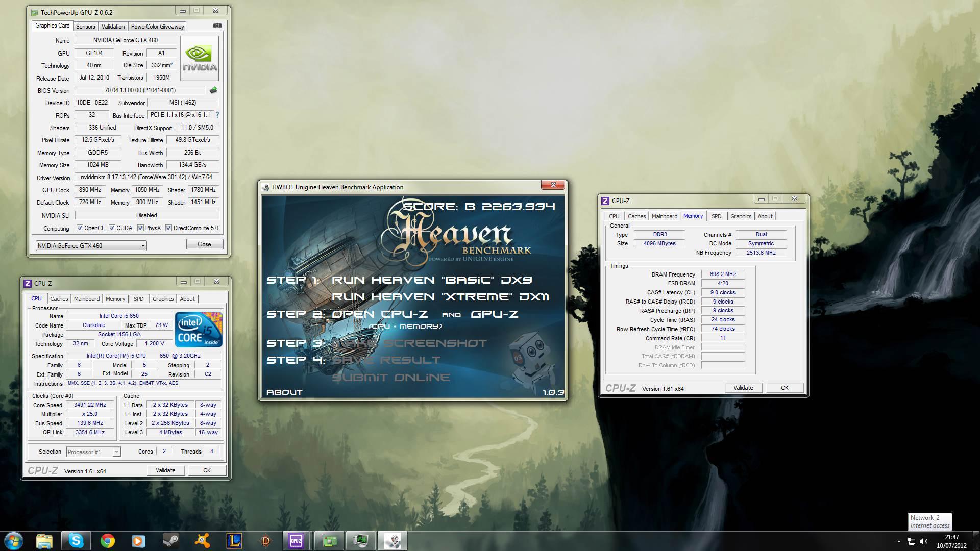Click OK in right CPU-Z memory window

785,388
